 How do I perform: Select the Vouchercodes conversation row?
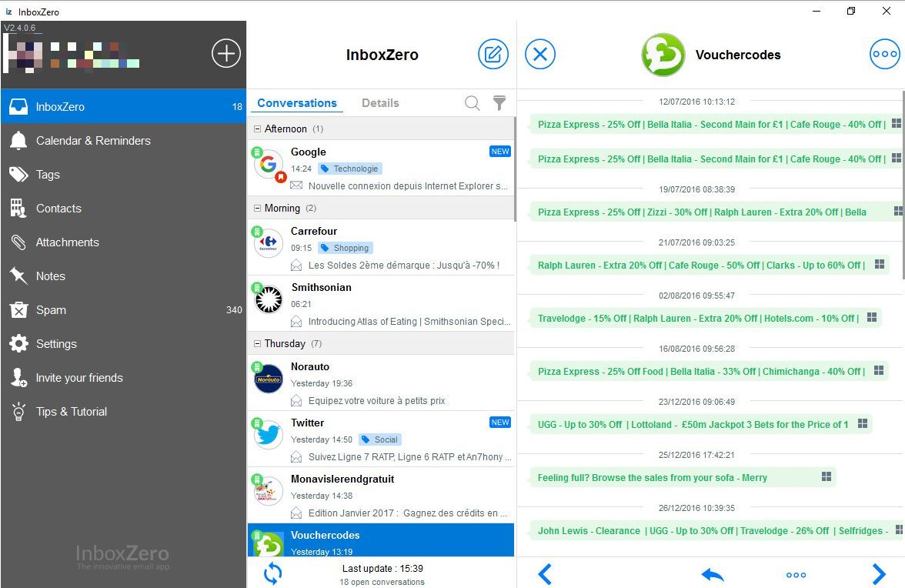coord(381,540)
